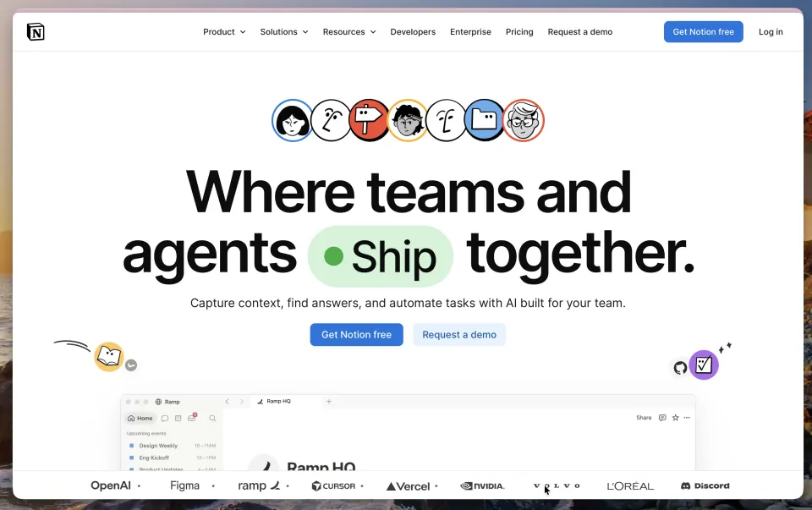Image resolution: width=812 pixels, height=510 pixels.
Task: Click the star favorite icon next to Share
Action: 675,418
